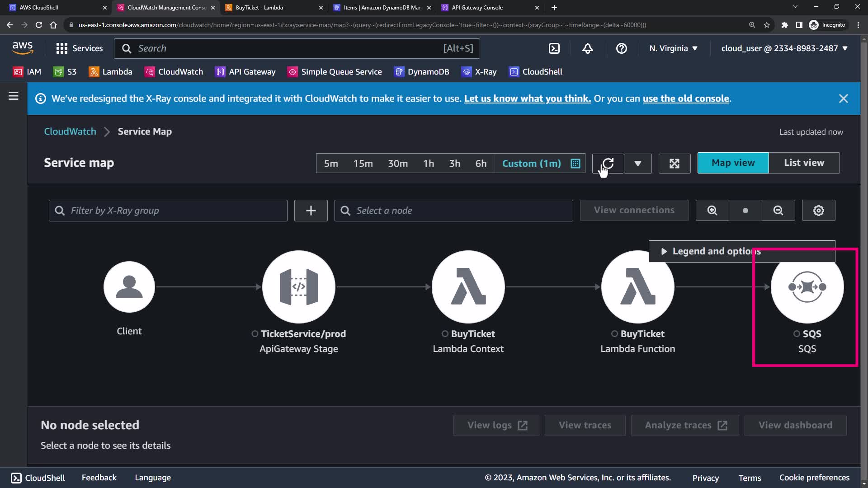Click 'use the old console' link
The image size is (868, 488).
click(686, 99)
